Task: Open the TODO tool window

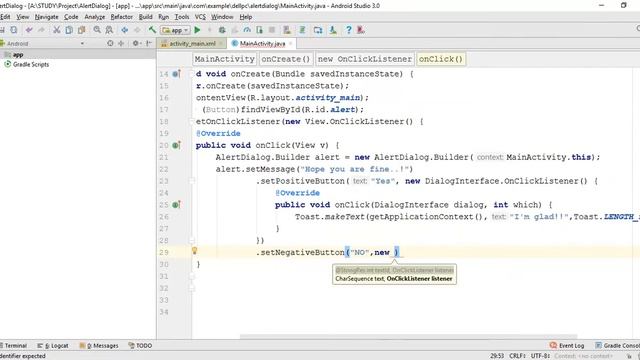Action: (x=140, y=345)
